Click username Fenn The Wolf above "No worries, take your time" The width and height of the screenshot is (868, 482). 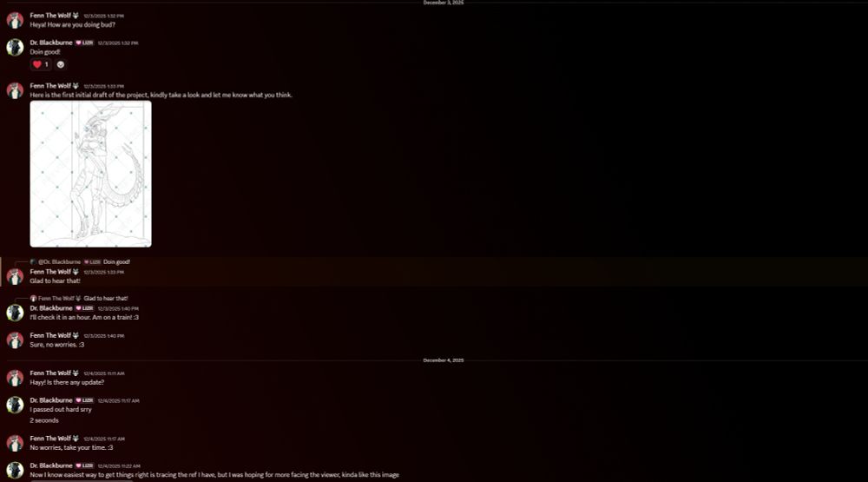coord(50,439)
